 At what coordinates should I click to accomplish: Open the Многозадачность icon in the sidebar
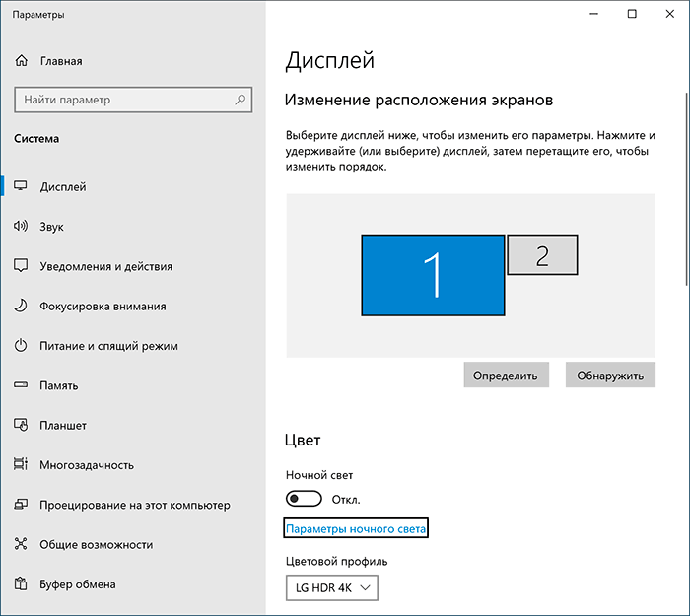point(22,465)
